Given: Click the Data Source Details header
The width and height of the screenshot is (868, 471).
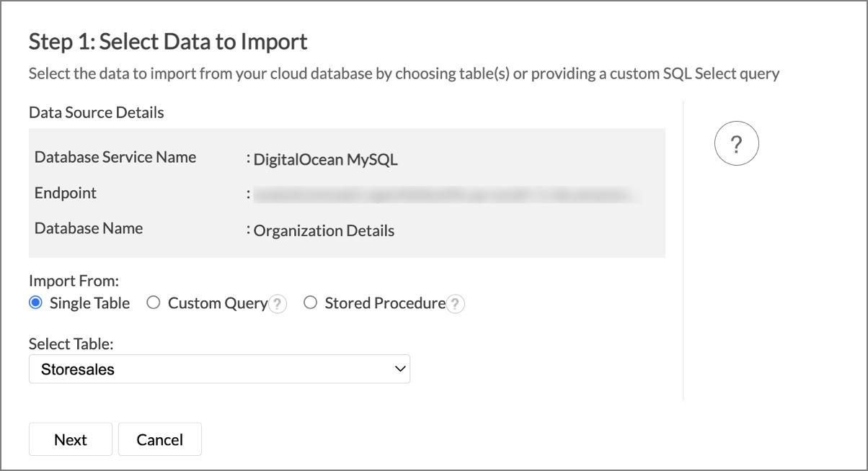Looking at the screenshot, I should tap(96, 112).
